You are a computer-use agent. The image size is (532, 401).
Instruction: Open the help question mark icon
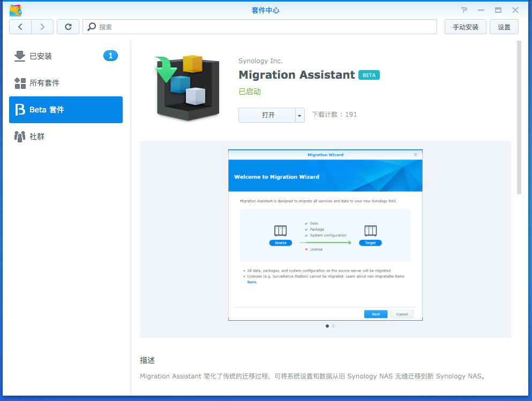464,10
